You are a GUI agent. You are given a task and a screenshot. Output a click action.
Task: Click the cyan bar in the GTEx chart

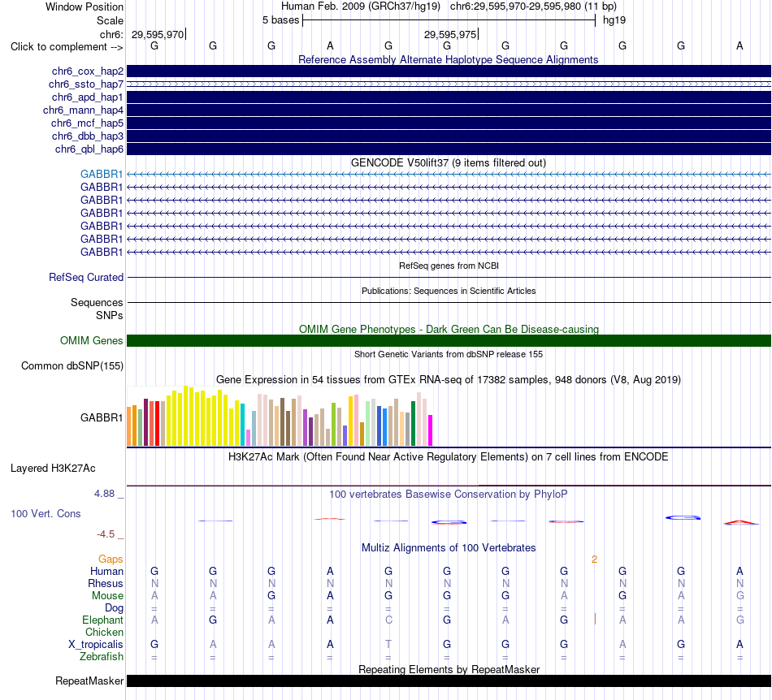[x=243, y=425]
